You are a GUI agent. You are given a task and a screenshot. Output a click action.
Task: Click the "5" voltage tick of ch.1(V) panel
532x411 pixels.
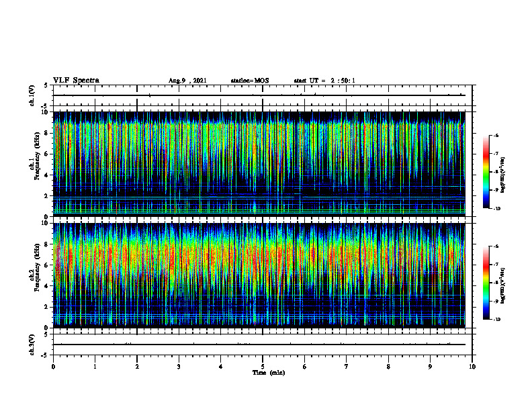coord(46,85)
